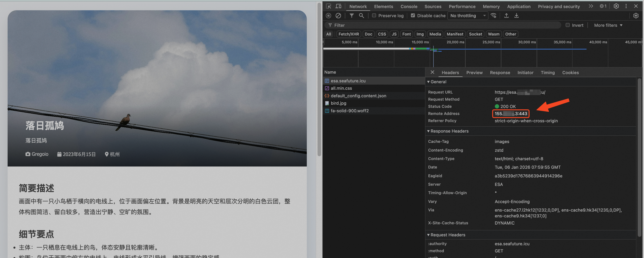Click the Filter text input
644x258 pixels.
click(x=445, y=25)
